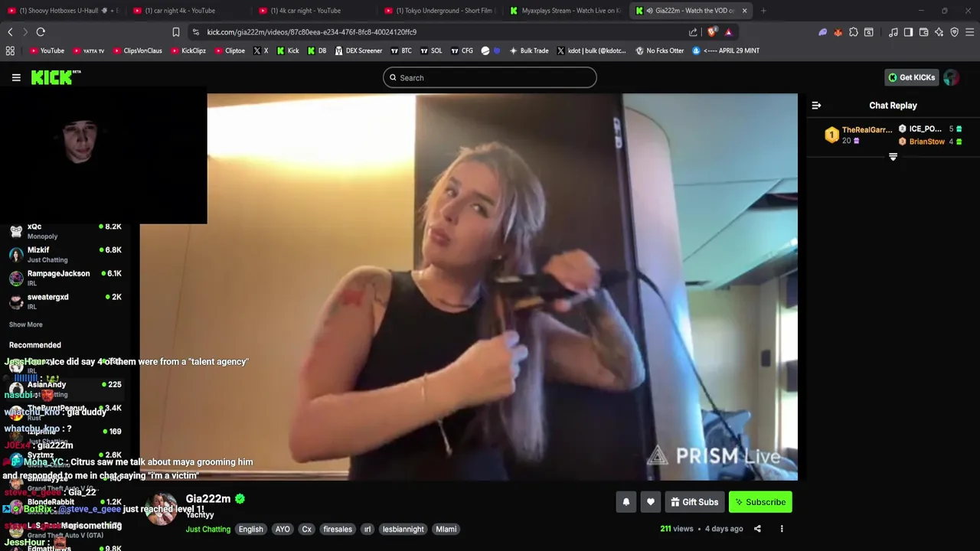Switch to car night 4k YouTube tab

pyautogui.click(x=188, y=11)
